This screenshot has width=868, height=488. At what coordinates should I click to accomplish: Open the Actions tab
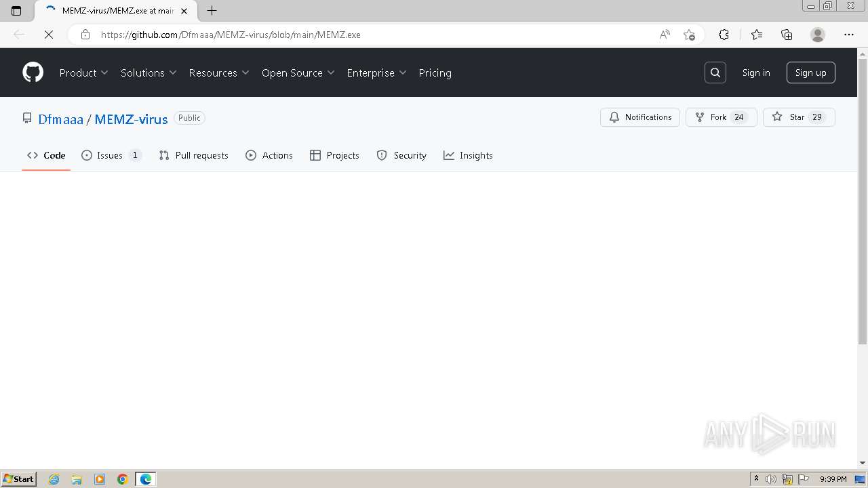point(269,155)
